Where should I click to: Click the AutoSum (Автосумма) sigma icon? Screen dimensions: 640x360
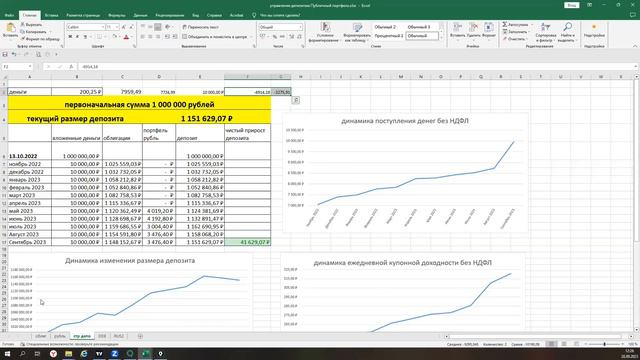click(x=505, y=24)
